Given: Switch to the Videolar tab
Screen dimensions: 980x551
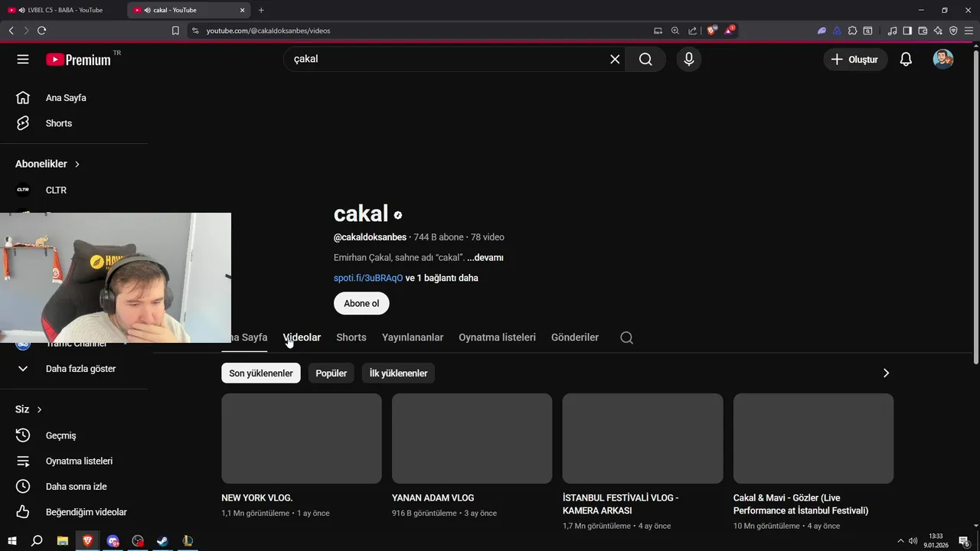Looking at the screenshot, I should pyautogui.click(x=302, y=337).
